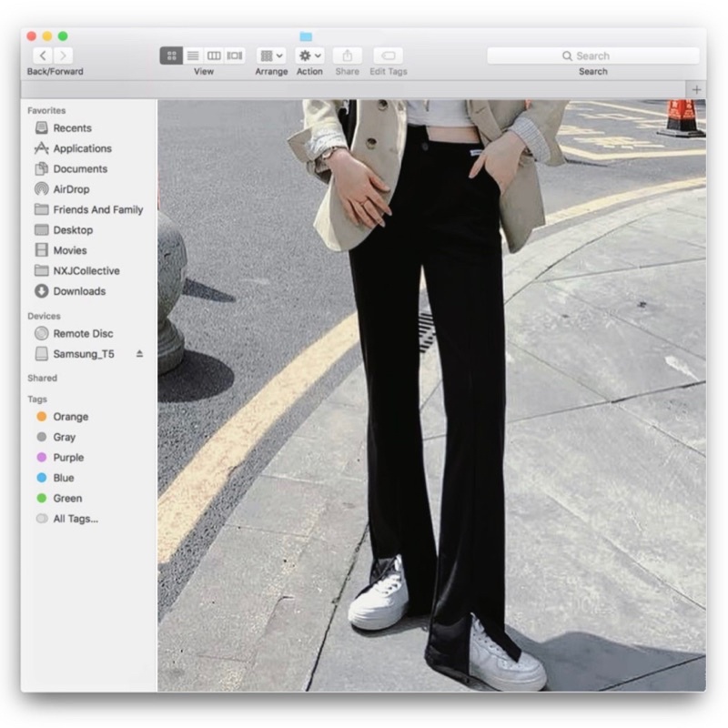Switch to column view mode
The image size is (728, 728).
pos(214,56)
